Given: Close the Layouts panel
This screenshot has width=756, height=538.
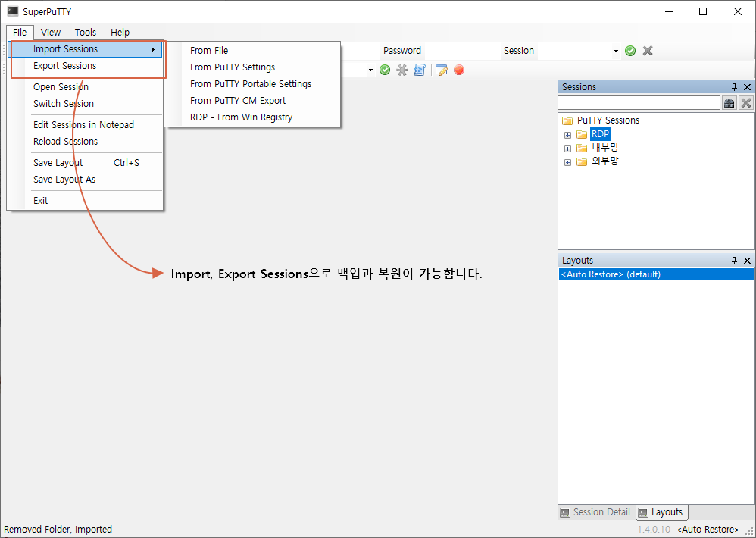Looking at the screenshot, I should [x=748, y=261].
